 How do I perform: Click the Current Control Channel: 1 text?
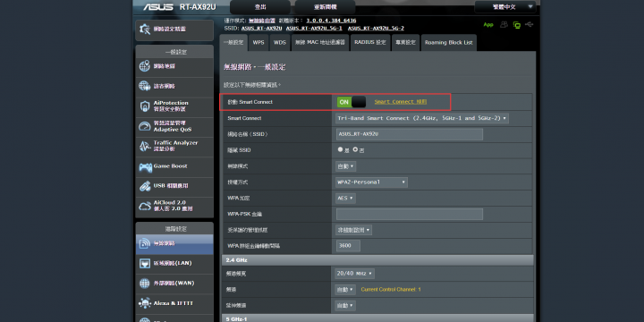click(391, 290)
